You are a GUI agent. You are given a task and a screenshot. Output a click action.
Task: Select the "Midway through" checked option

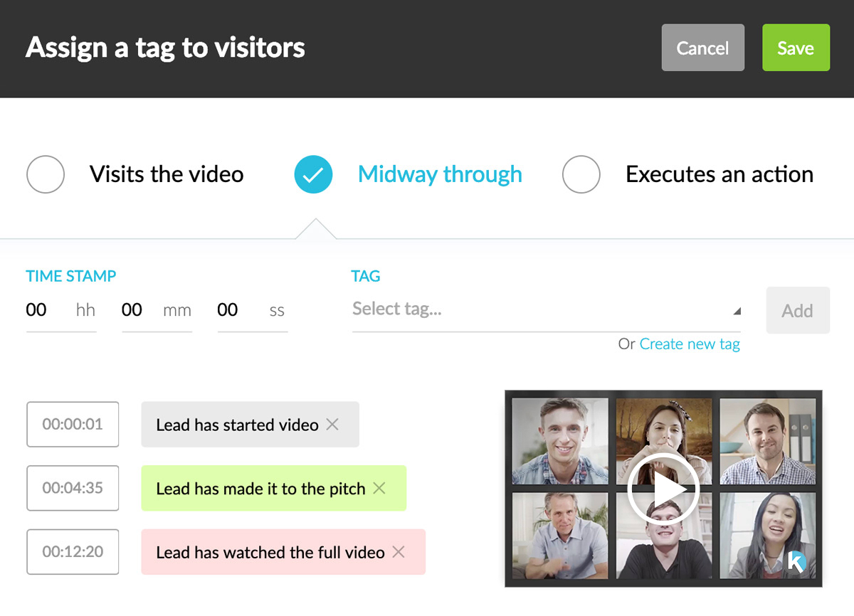point(313,174)
